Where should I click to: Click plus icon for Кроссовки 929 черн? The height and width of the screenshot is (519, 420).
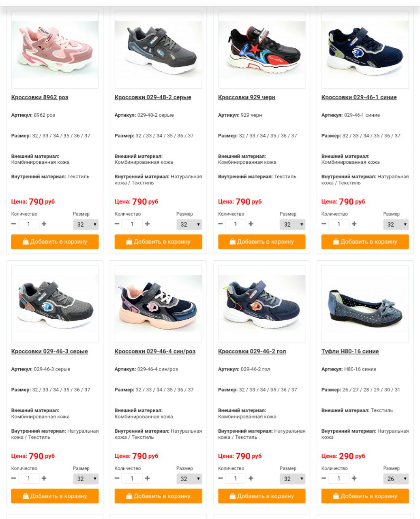click(x=251, y=224)
